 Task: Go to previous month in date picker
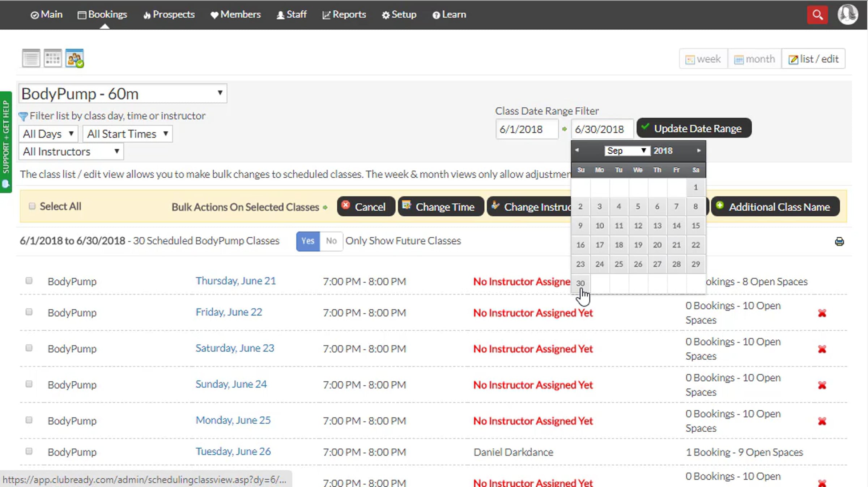(577, 150)
